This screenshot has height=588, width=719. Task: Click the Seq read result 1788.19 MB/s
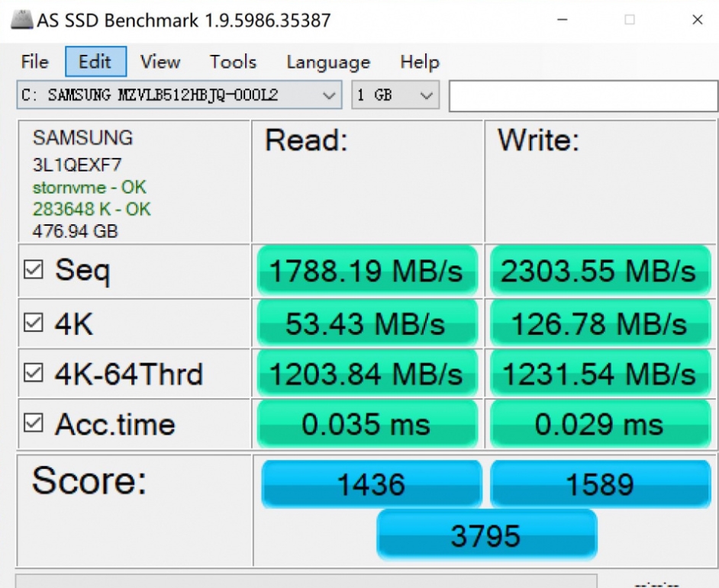(x=367, y=270)
